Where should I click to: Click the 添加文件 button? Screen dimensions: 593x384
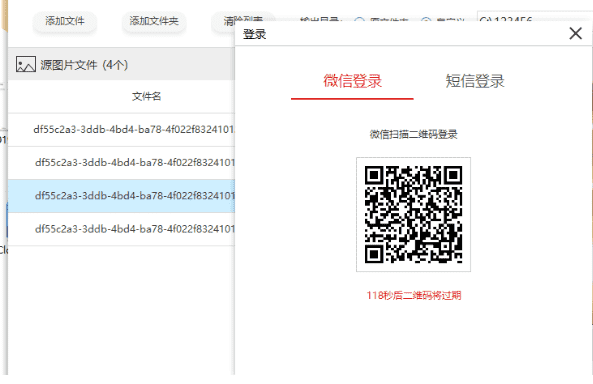click(x=65, y=21)
